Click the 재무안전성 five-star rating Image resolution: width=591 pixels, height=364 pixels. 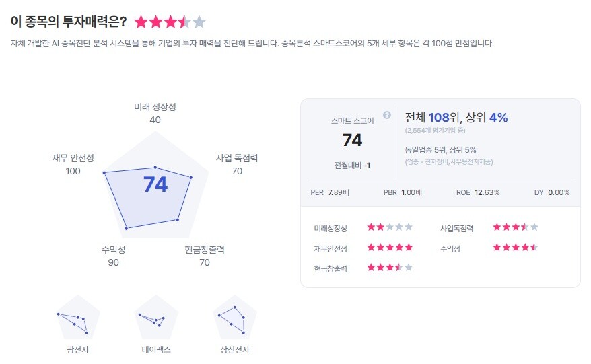point(390,248)
